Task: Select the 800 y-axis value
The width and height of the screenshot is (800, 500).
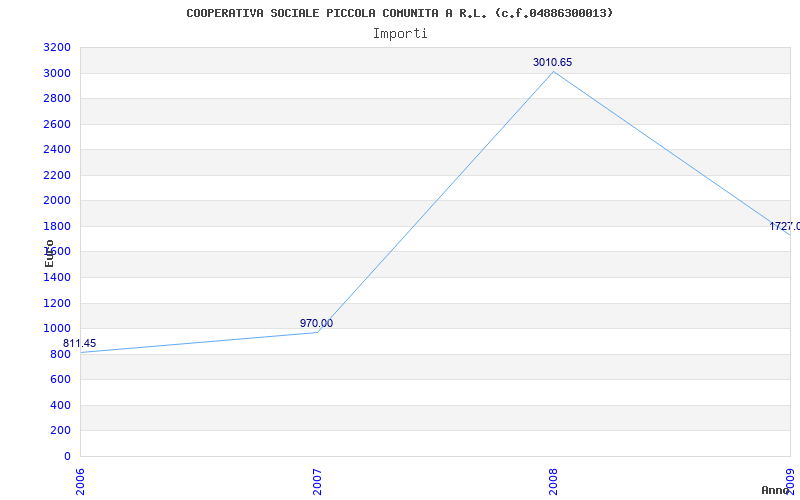Action: coord(60,355)
